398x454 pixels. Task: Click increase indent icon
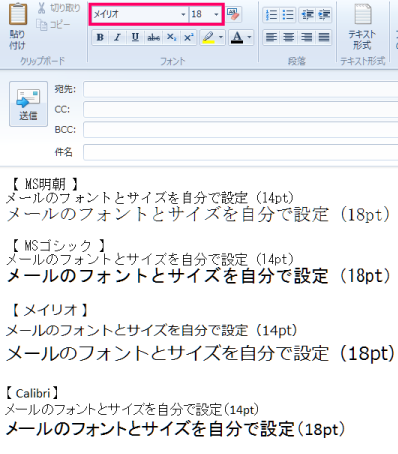click(324, 15)
